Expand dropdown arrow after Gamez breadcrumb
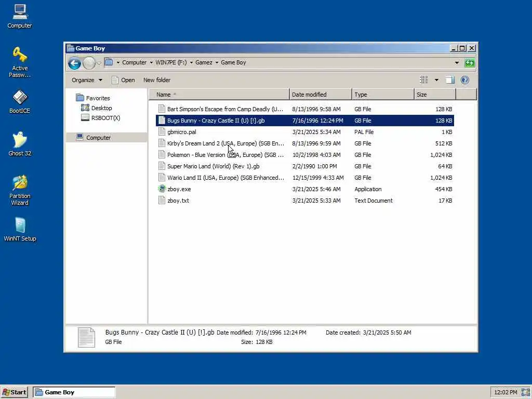This screenshot has height=399, width=532. point(217,63)
